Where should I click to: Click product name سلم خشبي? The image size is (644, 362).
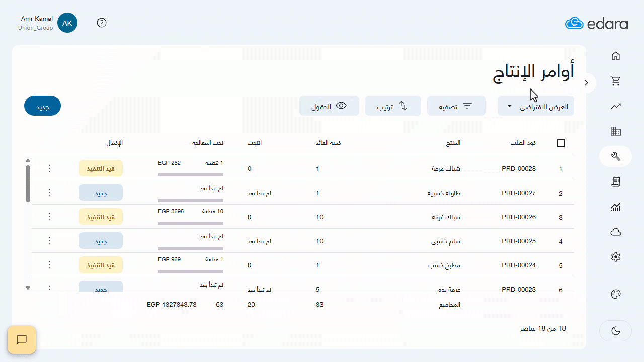[446, 241]
